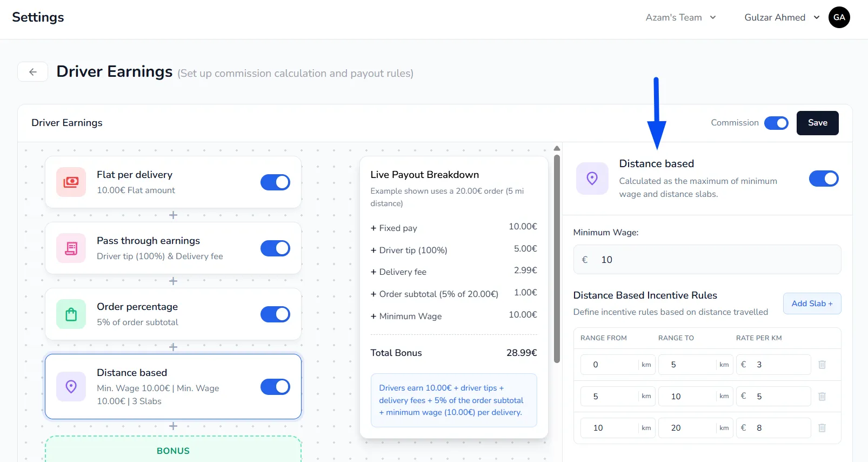Click the Total Bonus 28.99€ value
The width and height of the screenshot is (868, 462).
(x=522, y=353)
